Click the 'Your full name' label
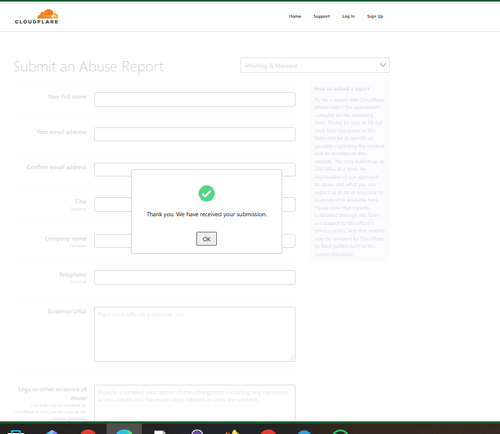This screenshot has height=434, width=500. point(67,97)
